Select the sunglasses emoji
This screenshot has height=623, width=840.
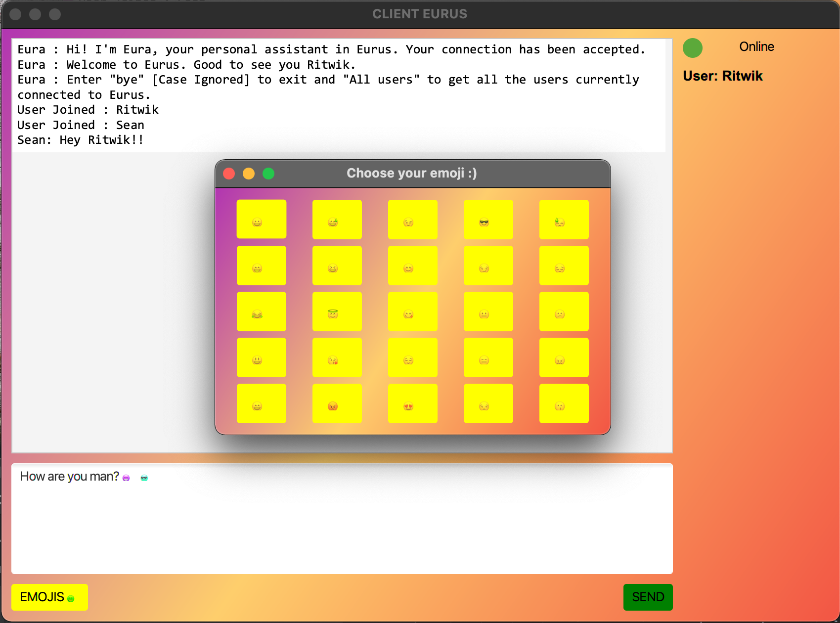point(488,220)
